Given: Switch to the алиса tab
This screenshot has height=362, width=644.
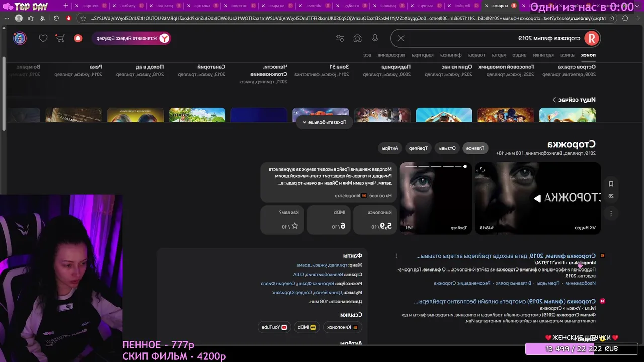Looking at the screenshot, I should (x=568, y=55).
